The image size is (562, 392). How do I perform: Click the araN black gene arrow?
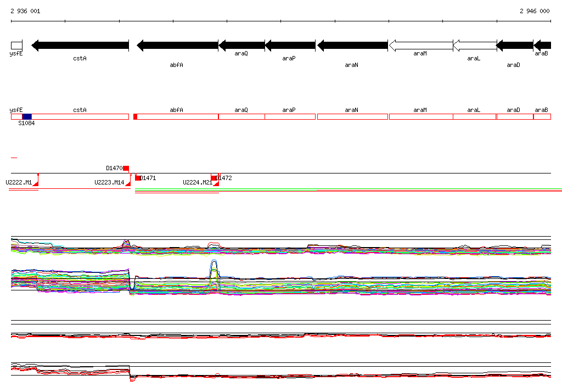(353, 46)
